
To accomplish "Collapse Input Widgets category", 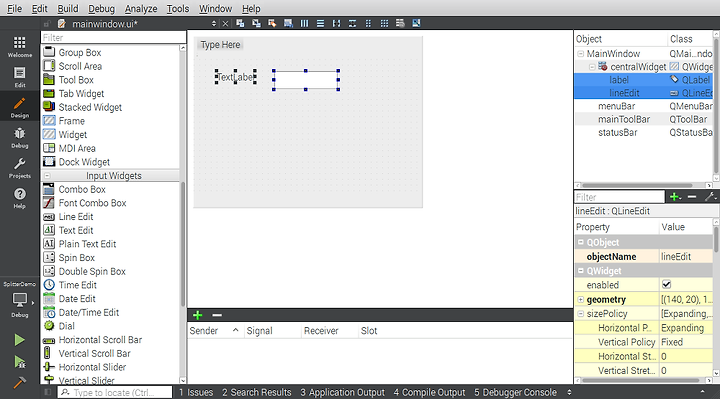I will click(47, 176).
